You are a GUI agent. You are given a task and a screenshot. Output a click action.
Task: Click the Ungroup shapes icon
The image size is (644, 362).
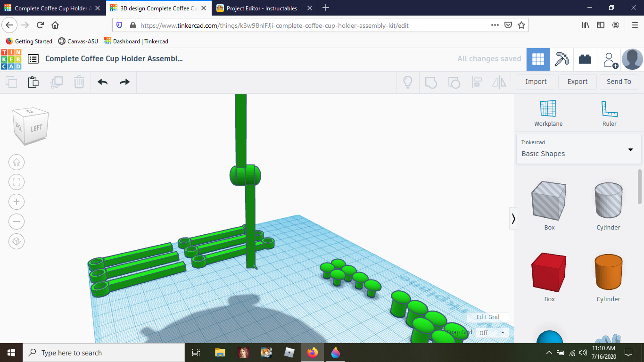tap(454, 82)
